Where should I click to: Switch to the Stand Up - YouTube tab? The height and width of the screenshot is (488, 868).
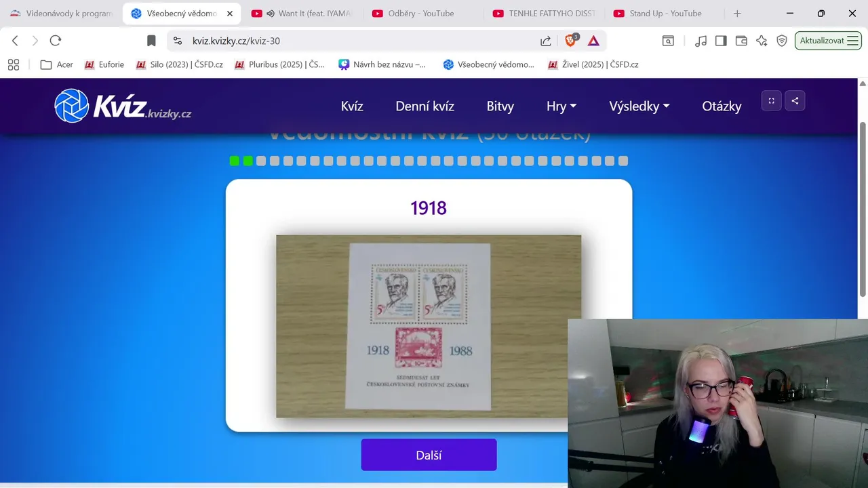tap(665, 14)
